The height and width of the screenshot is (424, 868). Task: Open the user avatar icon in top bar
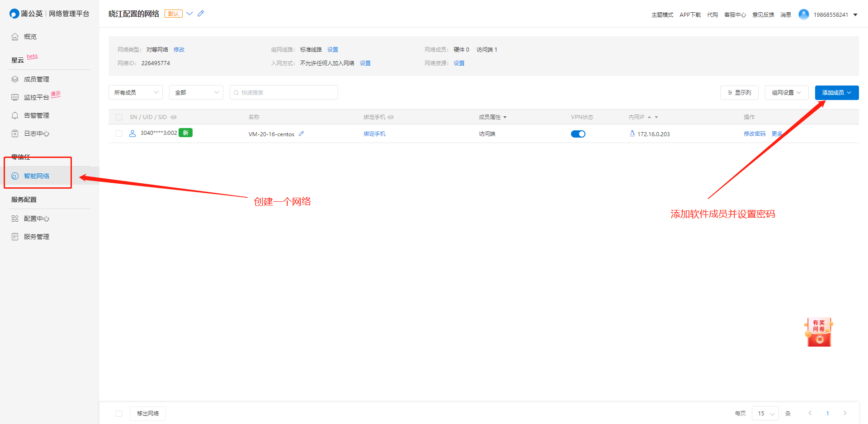coord(803,14)
